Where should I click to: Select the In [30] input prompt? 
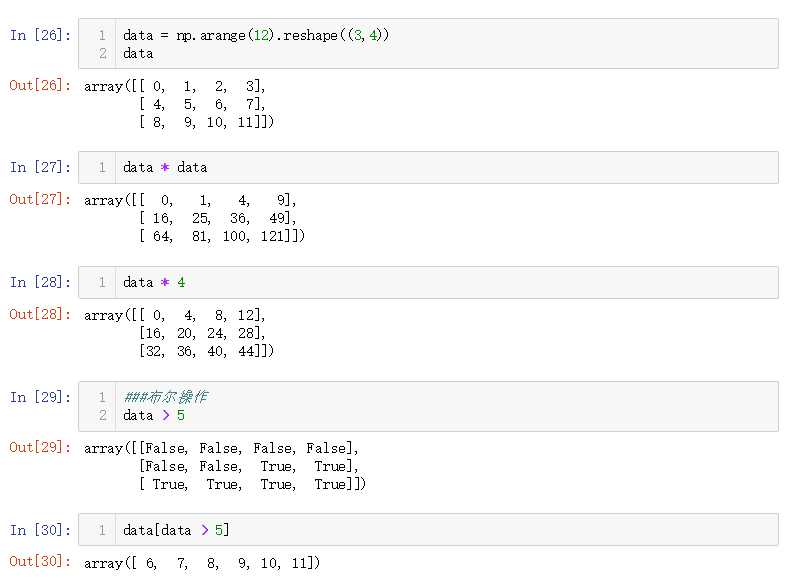tap(40, 530)
